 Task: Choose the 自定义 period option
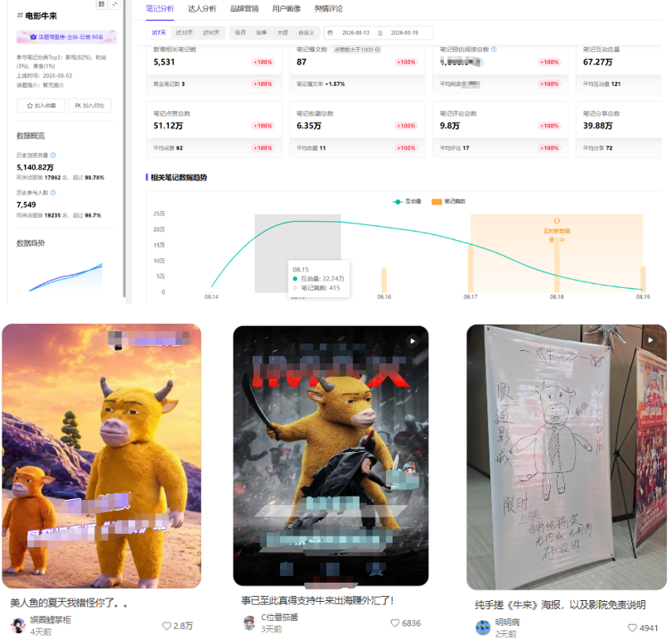click(x=307, y=32)
